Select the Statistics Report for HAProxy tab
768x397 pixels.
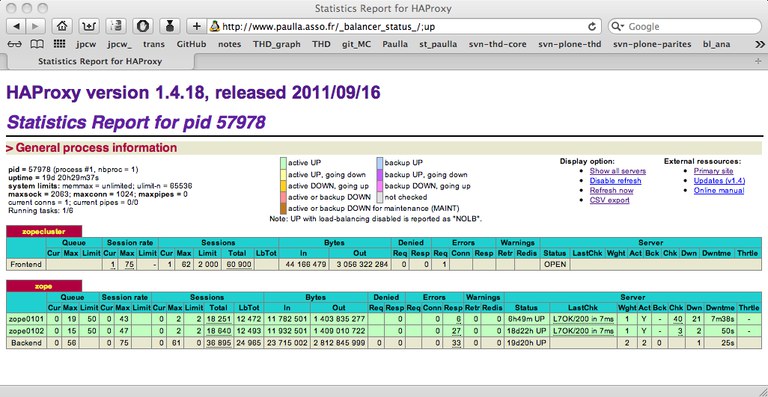[x=100, y=61]
